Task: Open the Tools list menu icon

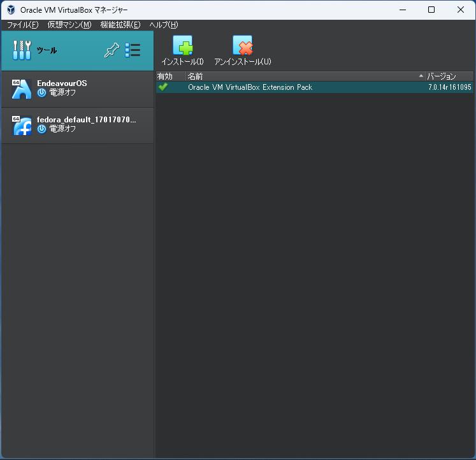Action: pyautogui.click(x=133, y=50)
